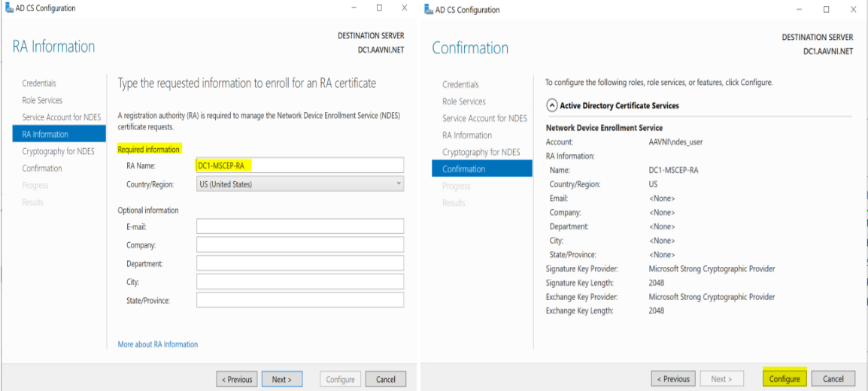Go back using Previous in left window
Viewport: 868px width, 391px height.
[x=236, y=379]
